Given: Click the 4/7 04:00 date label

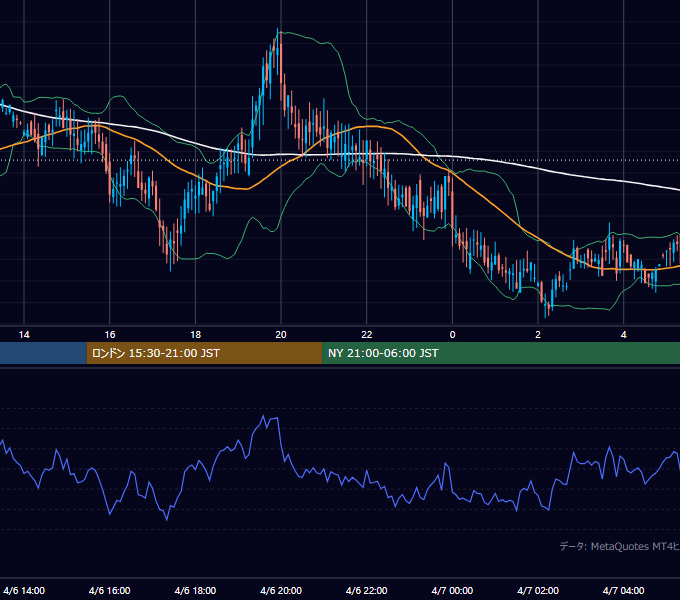Looking at the screenshot, I should (624, 590).
